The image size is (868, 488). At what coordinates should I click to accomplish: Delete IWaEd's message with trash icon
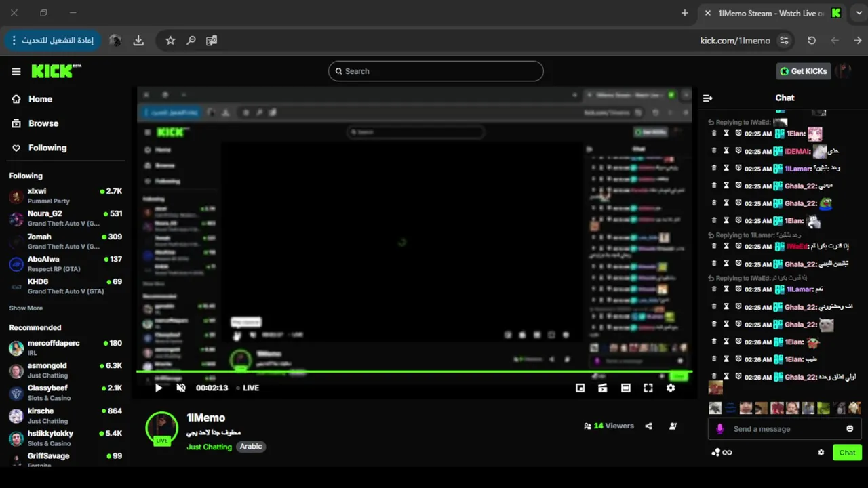pos(714,247)
